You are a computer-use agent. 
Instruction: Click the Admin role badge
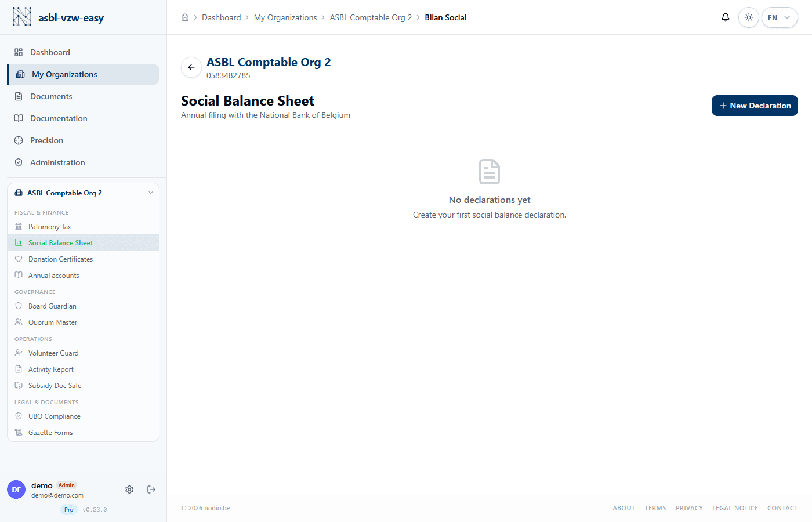[x=67, y=485]
